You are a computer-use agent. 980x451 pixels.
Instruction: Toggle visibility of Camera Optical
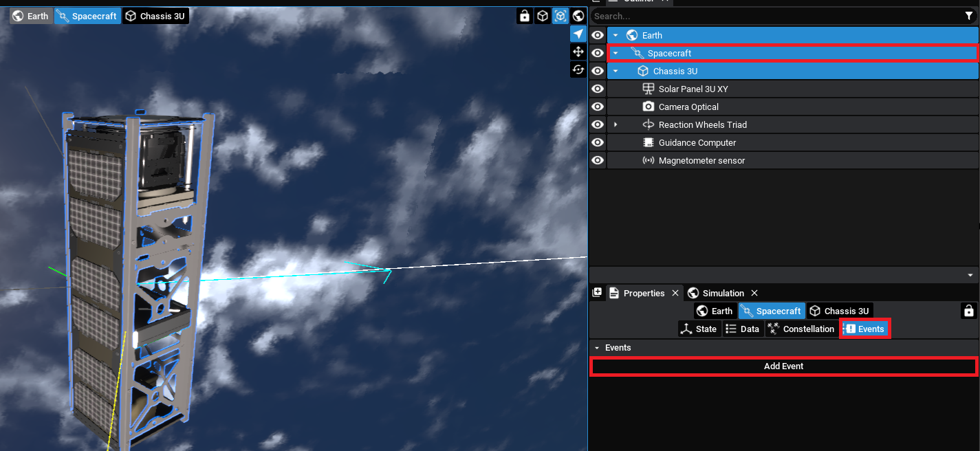coord(598,107)
